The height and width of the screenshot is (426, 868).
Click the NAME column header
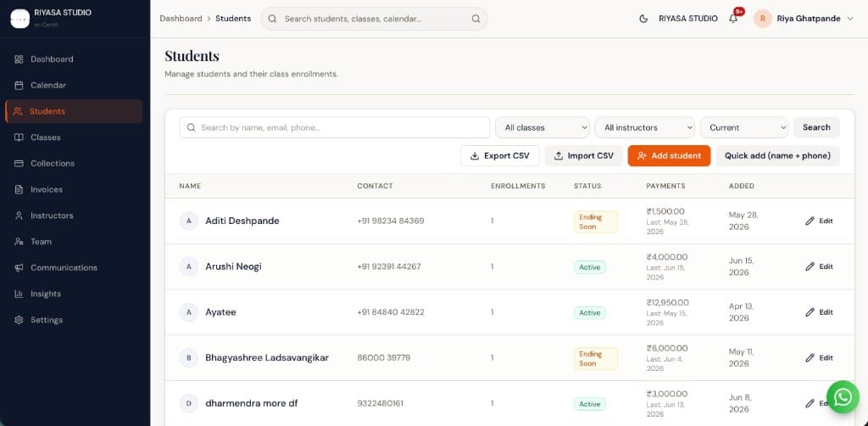pos(190,186)
